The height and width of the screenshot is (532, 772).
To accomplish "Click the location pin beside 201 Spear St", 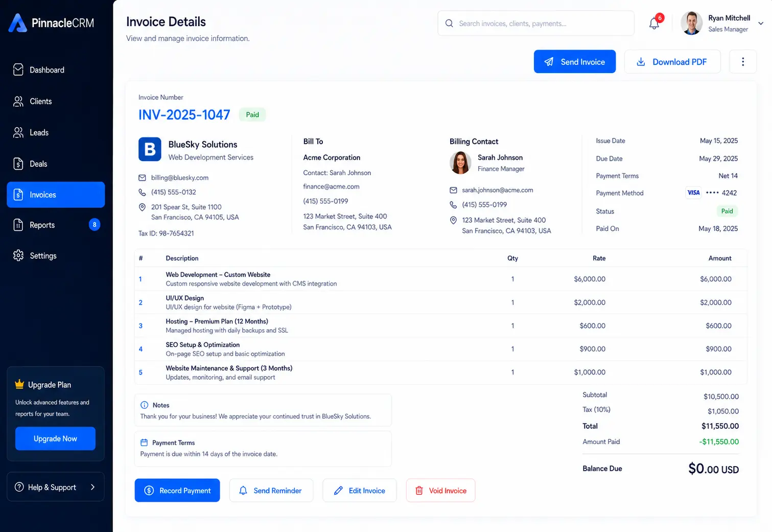I will [142, 207].
